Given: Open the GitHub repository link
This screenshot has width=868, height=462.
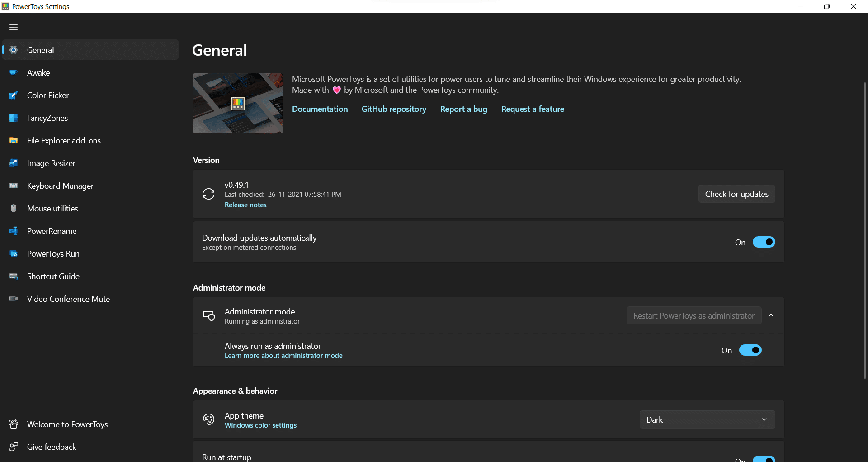Looking at the screenshot, I should click(394, 109).
